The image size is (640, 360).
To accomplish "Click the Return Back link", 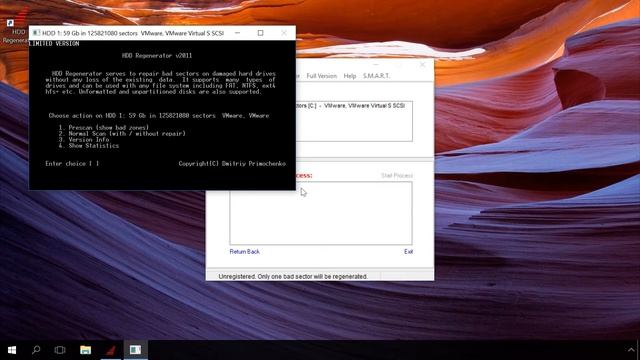I will click(244, 251).
